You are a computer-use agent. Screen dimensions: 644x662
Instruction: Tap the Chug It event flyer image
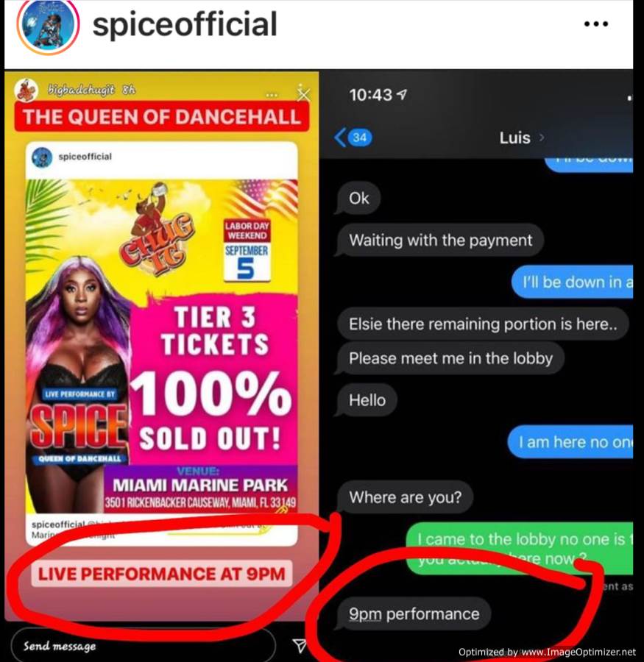click(x=161, y=346)
